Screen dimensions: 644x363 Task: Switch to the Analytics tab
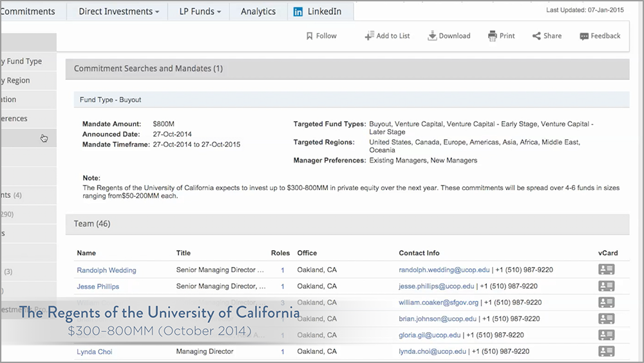coord(258,12)
